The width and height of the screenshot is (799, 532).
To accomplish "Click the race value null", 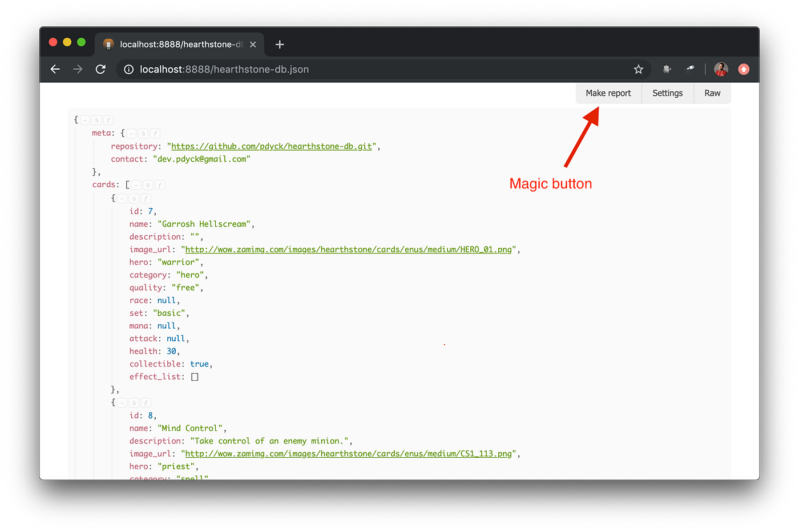I will pos(167,301).
